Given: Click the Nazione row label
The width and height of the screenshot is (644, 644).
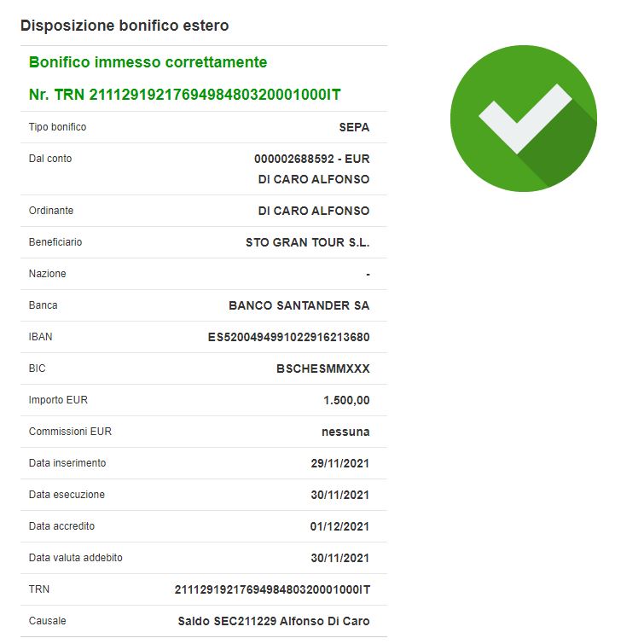Looking at the screenshot, I should click(x=47, y=274).
